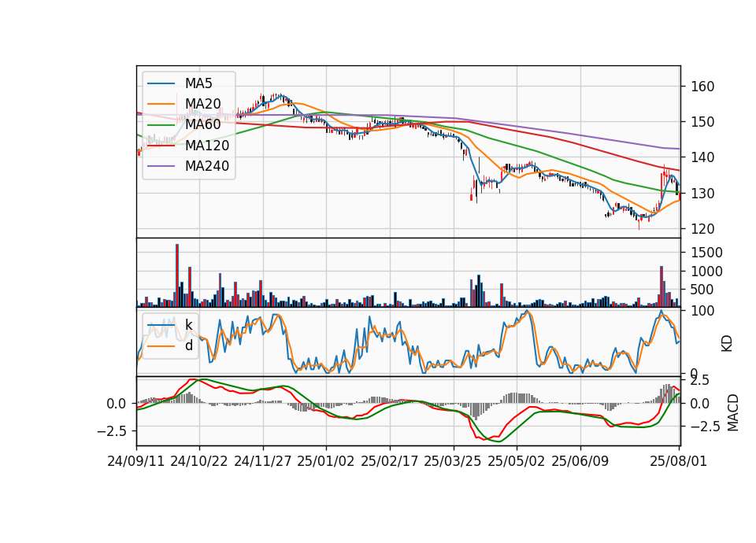The image size is (756, 543).
Task: Click the red MA120 legend line sample
Action: [x=161, y=146]
